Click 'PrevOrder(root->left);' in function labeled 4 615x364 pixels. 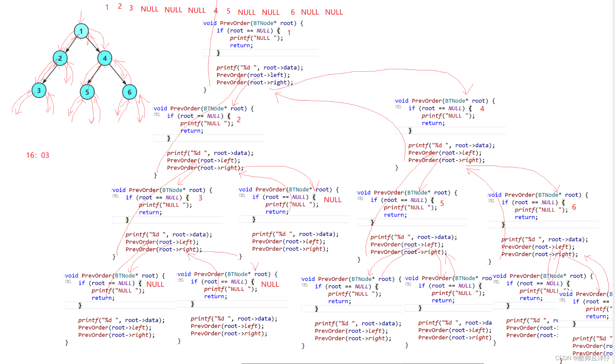(445, 153)
